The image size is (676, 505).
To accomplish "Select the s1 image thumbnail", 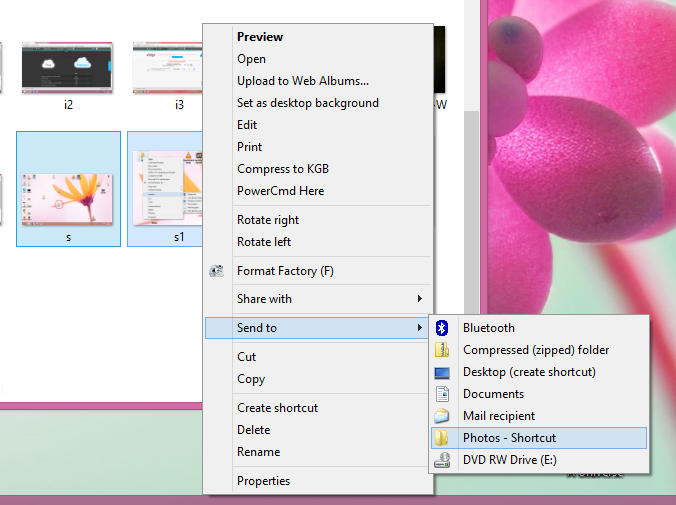I will coord(168,188).
